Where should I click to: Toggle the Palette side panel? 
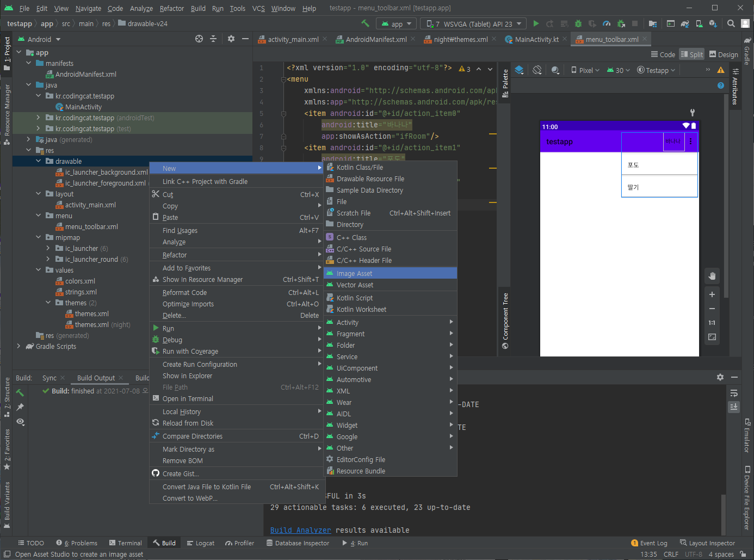click(x=505, y=82)
